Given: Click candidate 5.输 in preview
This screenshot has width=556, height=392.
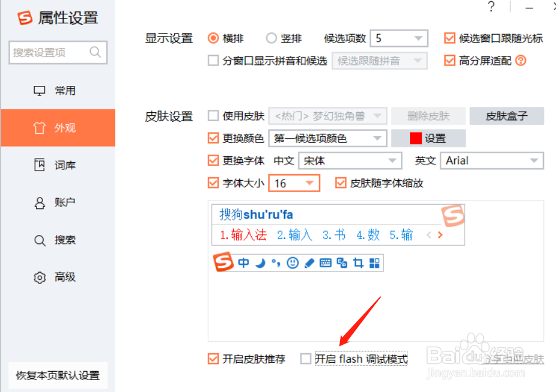Looking at the screenshot, I should [401, 235].
